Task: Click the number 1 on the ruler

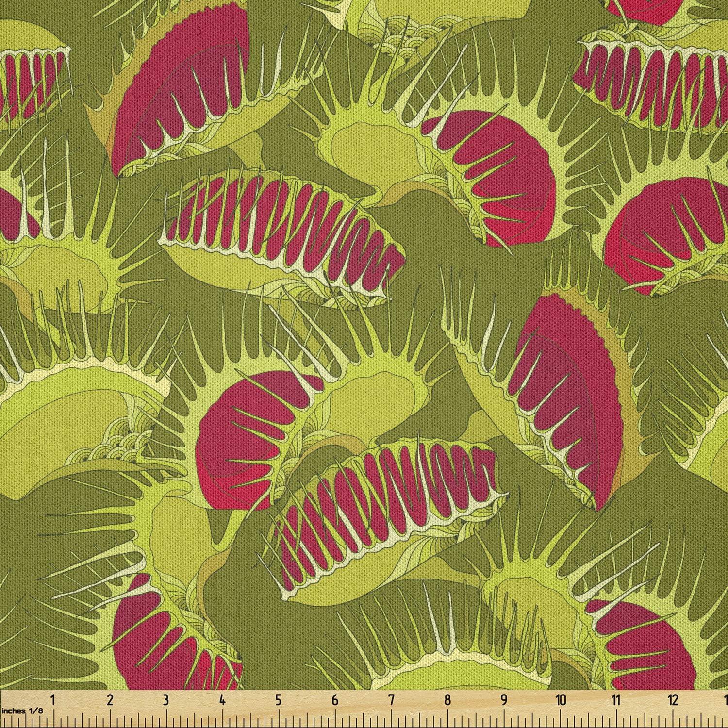Action: click(53, 700)
